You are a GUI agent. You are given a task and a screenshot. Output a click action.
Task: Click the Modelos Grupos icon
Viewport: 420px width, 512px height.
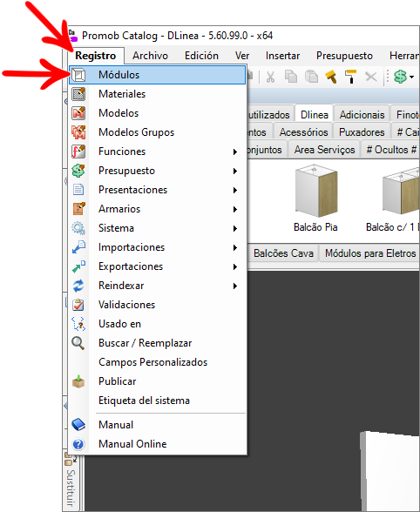(78, 132)
